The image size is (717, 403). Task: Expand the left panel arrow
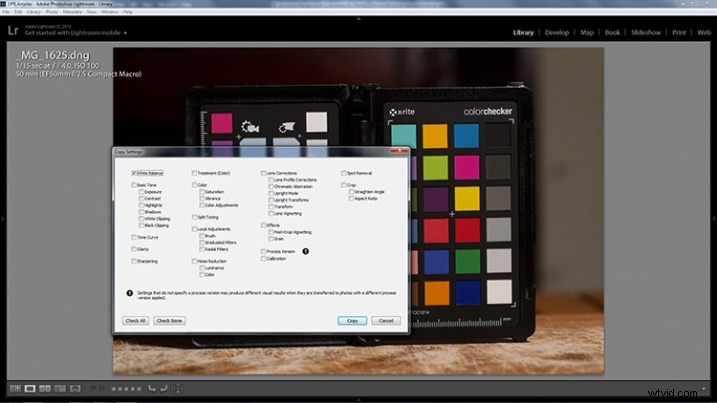click(x=3, y=219)
